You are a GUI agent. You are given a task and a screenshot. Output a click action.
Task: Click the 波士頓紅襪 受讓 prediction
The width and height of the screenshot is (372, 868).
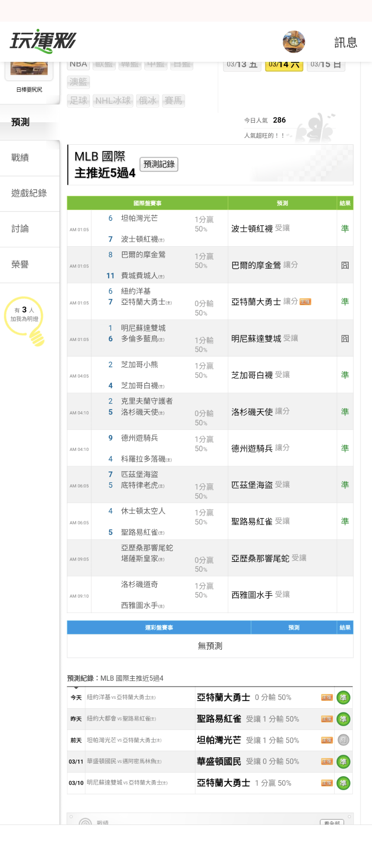(260, 229)
